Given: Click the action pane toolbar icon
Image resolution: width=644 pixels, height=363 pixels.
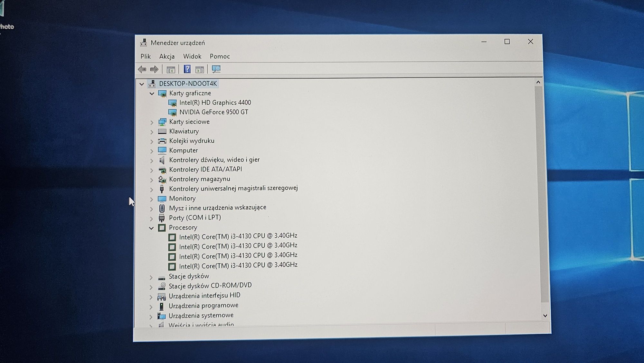Looking at the screenshot, I should (x=200, y=69).
